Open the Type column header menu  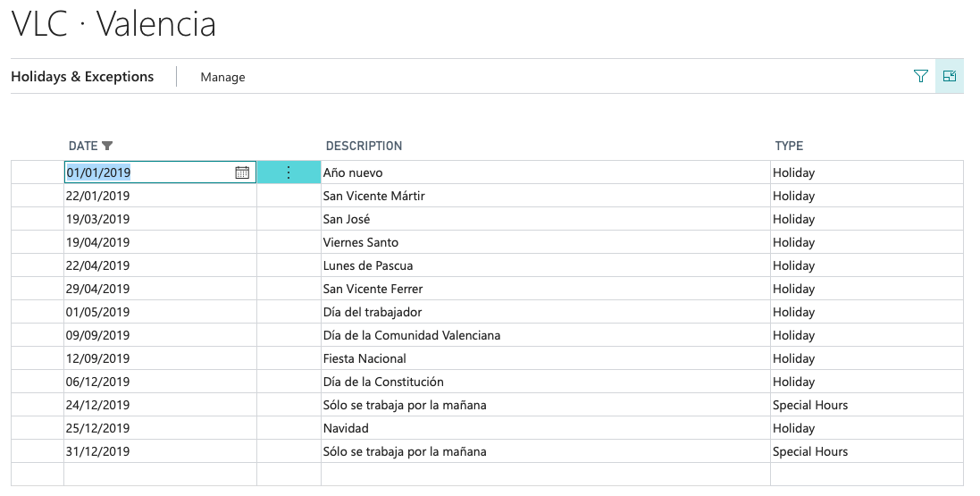click(x=789, y=146)
